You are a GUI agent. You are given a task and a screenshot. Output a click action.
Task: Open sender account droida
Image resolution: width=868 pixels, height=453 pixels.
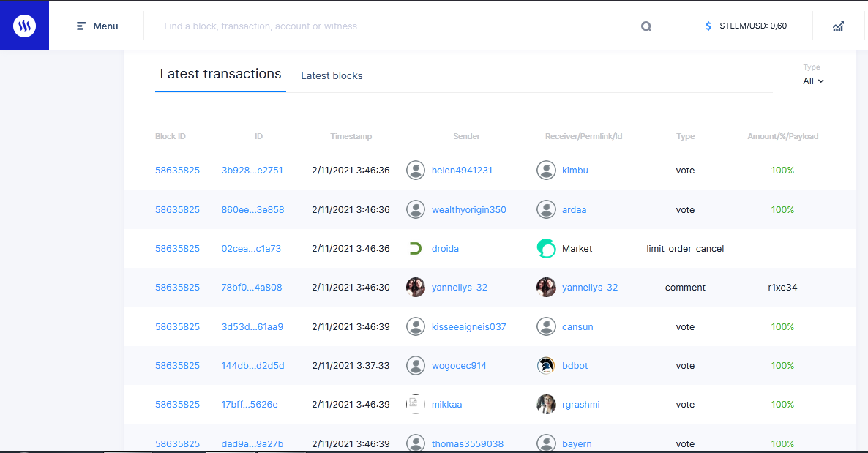click(x=445, y=249)
